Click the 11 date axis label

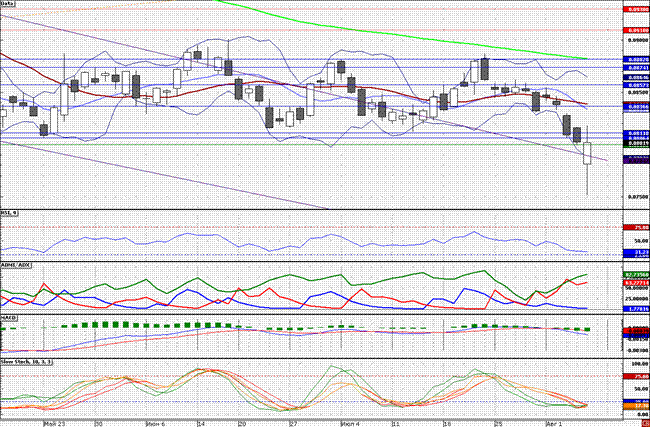tap(396, 424)
